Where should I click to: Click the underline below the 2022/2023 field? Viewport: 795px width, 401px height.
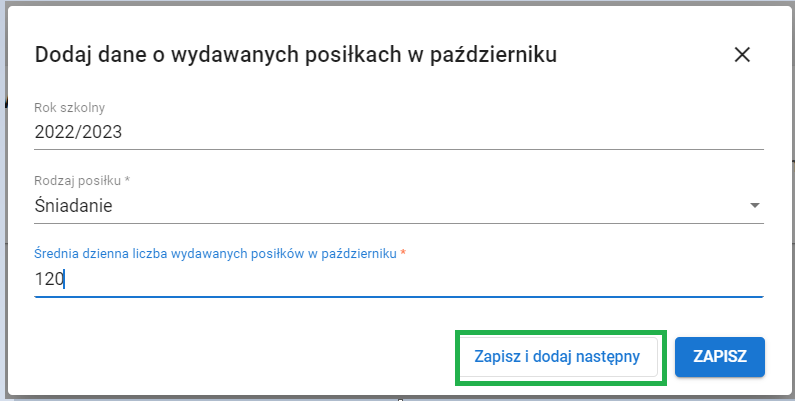coord(398,148)
